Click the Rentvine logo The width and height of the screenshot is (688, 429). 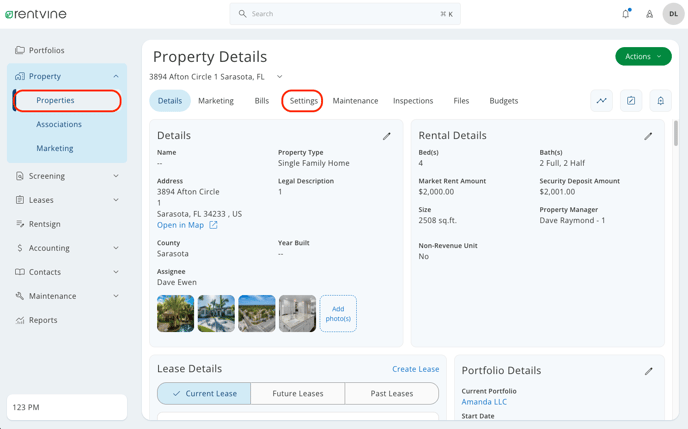pyautogui.click(x=36, y=14)
